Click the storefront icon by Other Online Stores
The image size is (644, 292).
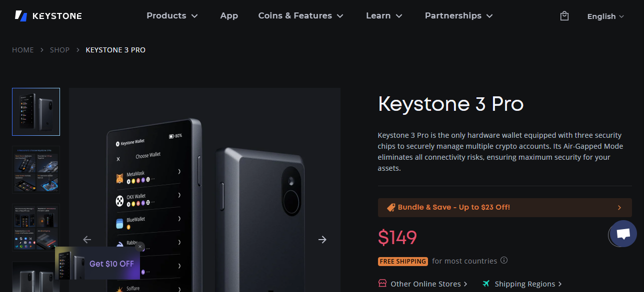(382, 284)
